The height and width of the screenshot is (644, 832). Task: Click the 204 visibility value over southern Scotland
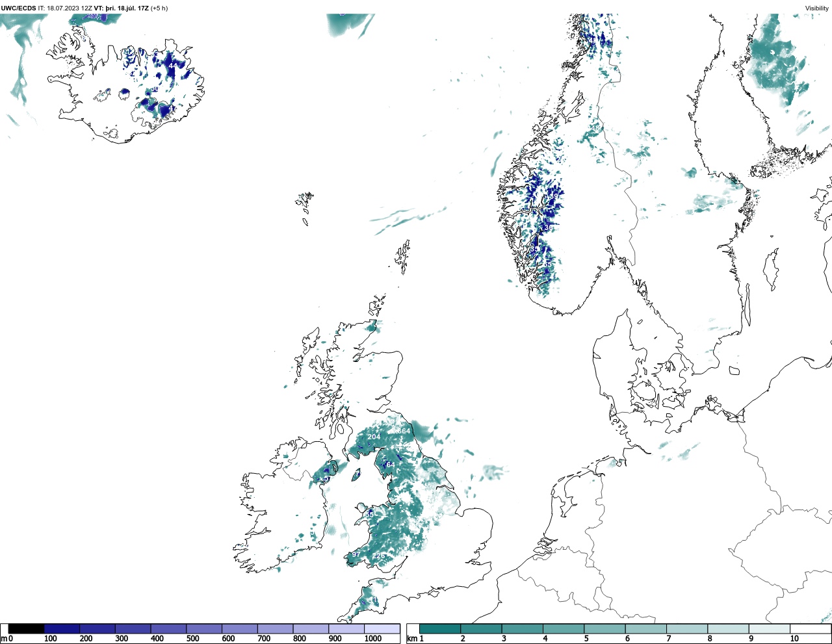click(x=374, y=437)
